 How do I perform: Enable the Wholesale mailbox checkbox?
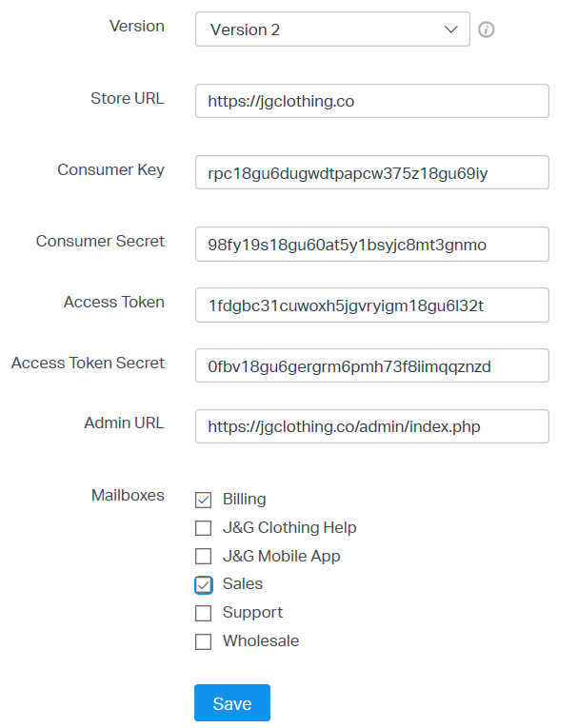pos(203,641)
